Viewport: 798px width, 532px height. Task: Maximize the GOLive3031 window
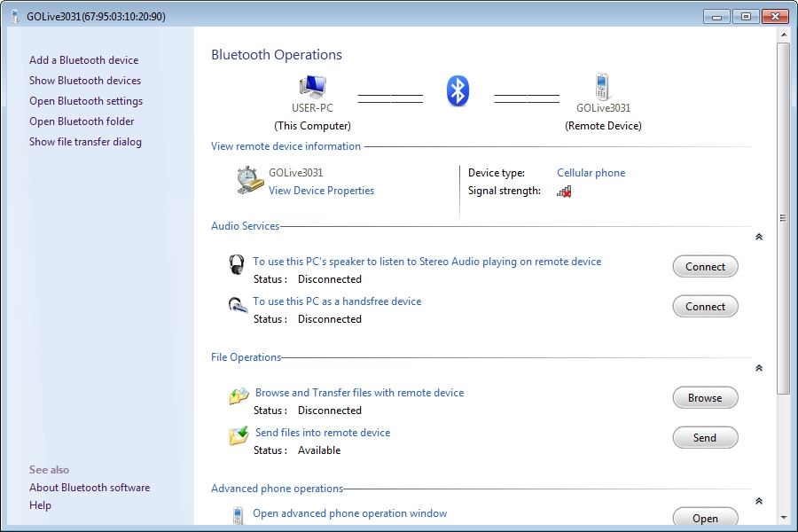tap(746, 17)
